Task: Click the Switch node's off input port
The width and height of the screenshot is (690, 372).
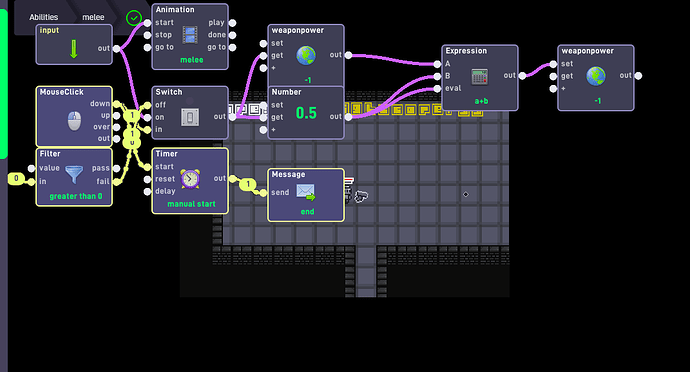Action: [x=147, y=105]
